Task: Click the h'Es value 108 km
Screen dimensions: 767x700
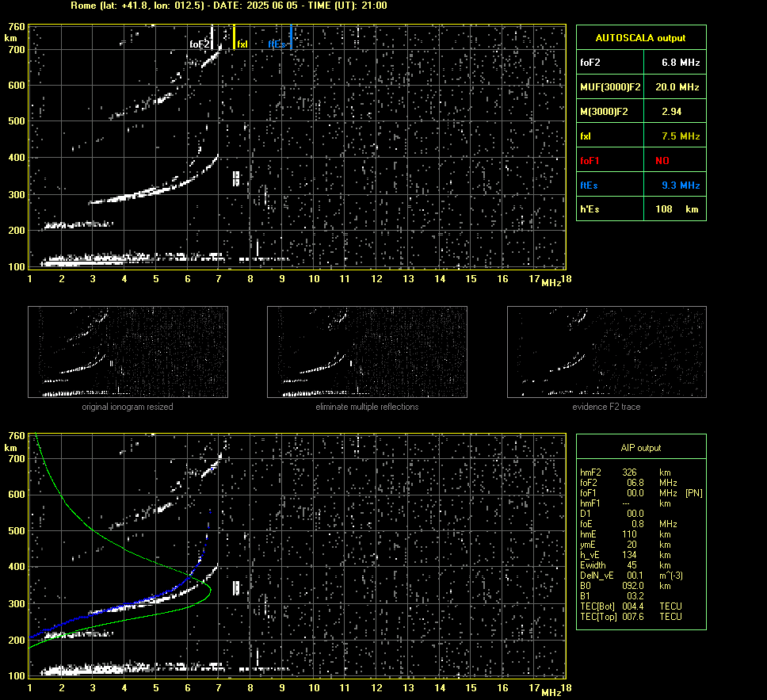Action: (677, 209)
